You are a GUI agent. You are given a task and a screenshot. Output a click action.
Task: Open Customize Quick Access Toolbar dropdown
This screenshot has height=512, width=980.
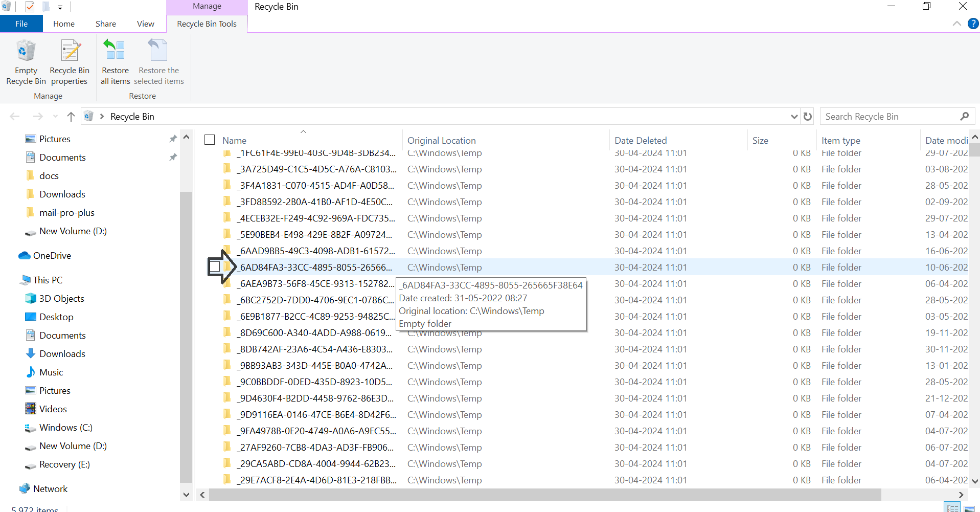(x=60, y=7)
